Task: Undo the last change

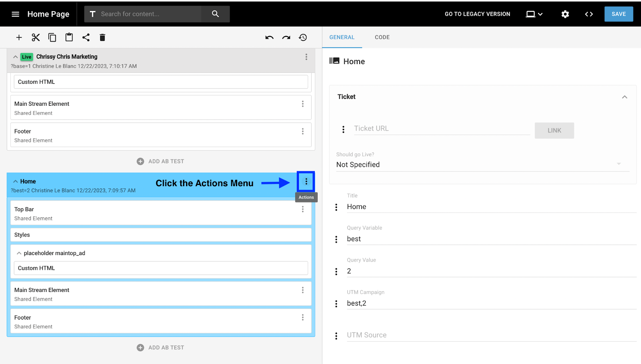Action: click(x=269, y=37)
